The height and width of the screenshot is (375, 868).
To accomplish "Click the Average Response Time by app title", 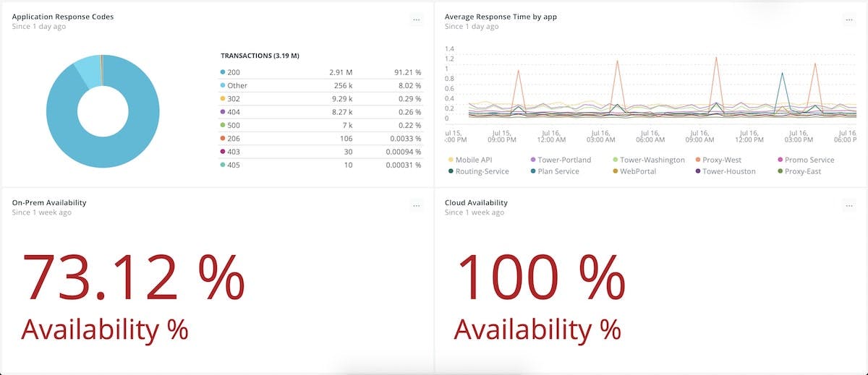I will (501, 17).
